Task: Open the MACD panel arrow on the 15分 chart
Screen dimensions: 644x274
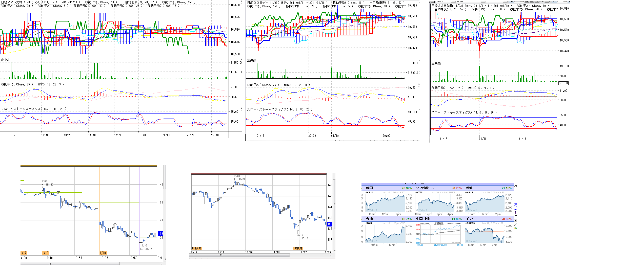Action: 419,85
